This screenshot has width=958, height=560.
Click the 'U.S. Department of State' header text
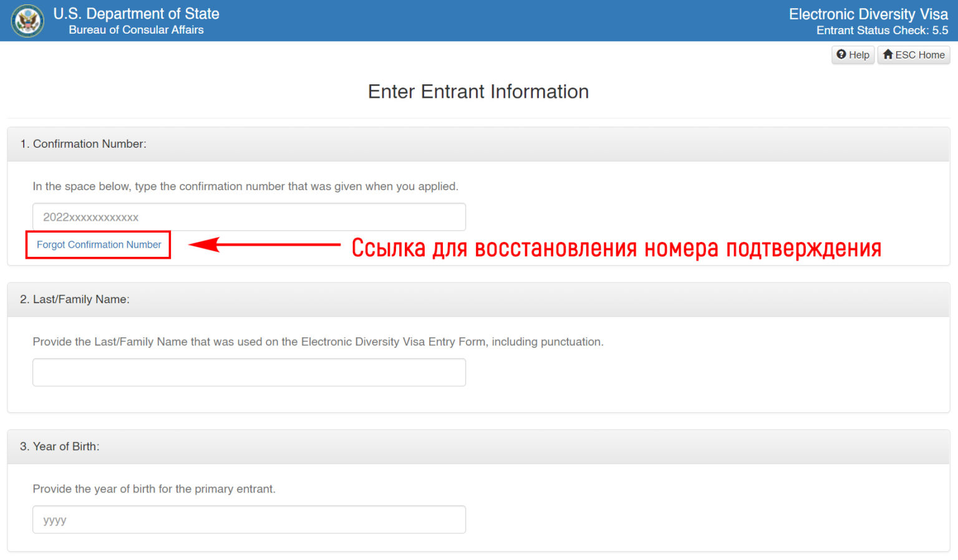point(137,14)
